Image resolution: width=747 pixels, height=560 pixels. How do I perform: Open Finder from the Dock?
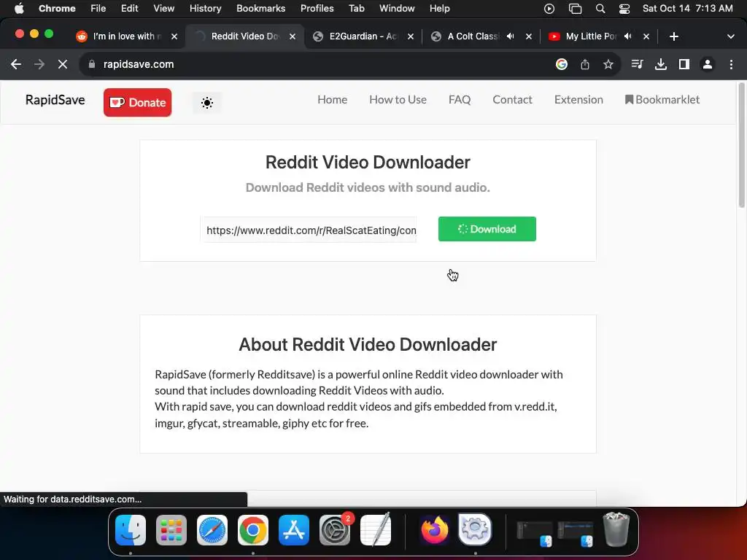(x=131, y=530)
